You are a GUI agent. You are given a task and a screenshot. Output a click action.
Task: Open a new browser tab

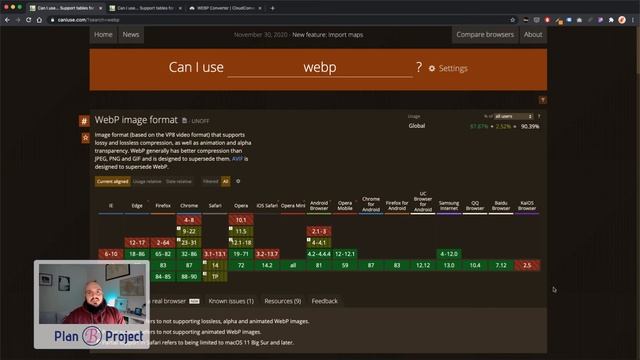273,8
